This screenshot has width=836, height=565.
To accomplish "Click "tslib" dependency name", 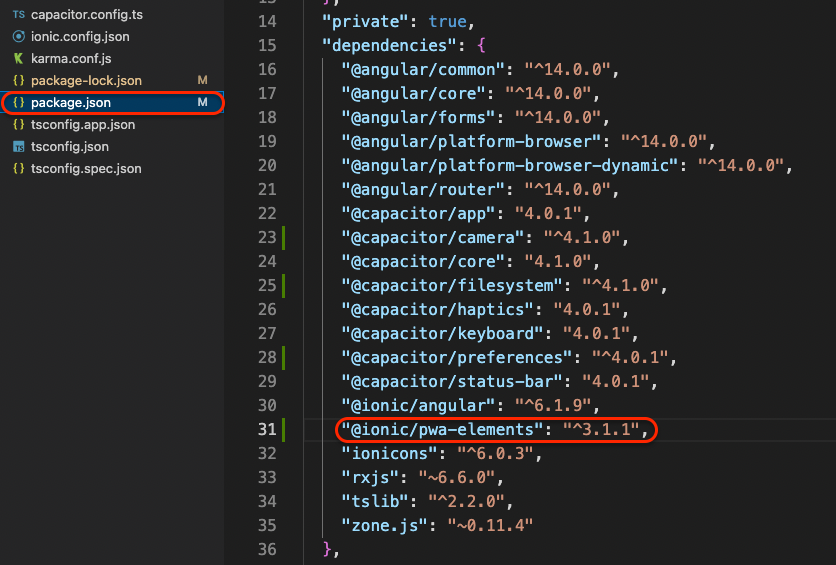I will point(375,501).
